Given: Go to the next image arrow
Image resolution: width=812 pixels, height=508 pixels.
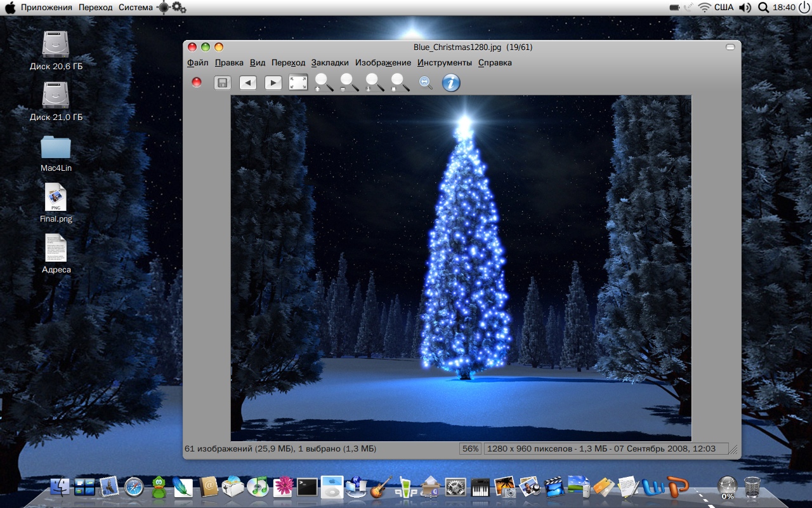Looking at the screenshot, I should click(273, 83).
